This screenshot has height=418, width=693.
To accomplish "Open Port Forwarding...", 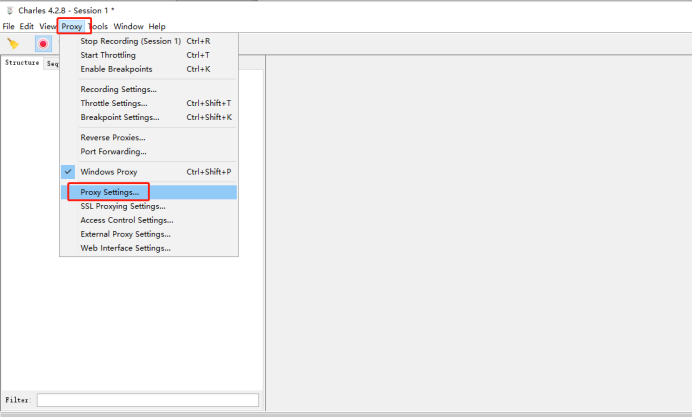I will pyautogui.click(x=149, y=152).
